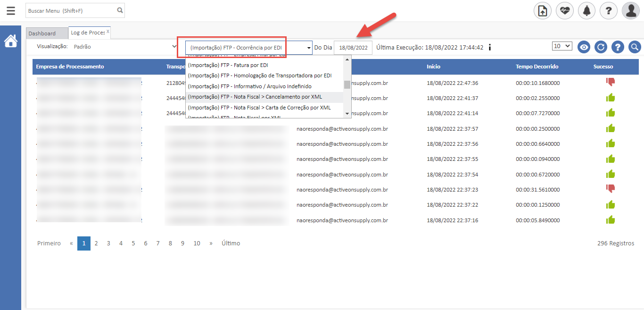This screenshot has width=644, height=310.
Task: Select 'FTP - Fatura por EDI' option
Action: pos(228,65)
